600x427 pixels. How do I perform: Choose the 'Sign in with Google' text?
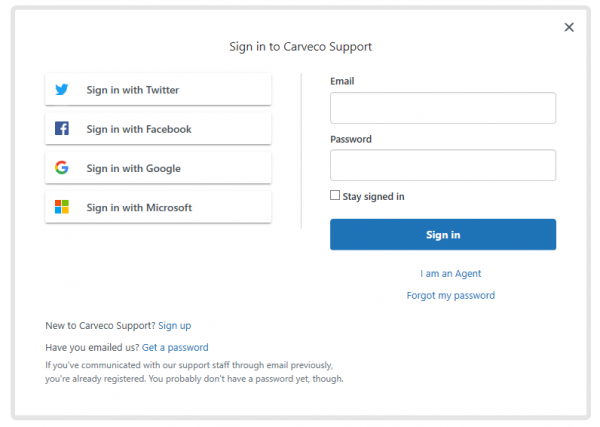(x=133, y=168)
